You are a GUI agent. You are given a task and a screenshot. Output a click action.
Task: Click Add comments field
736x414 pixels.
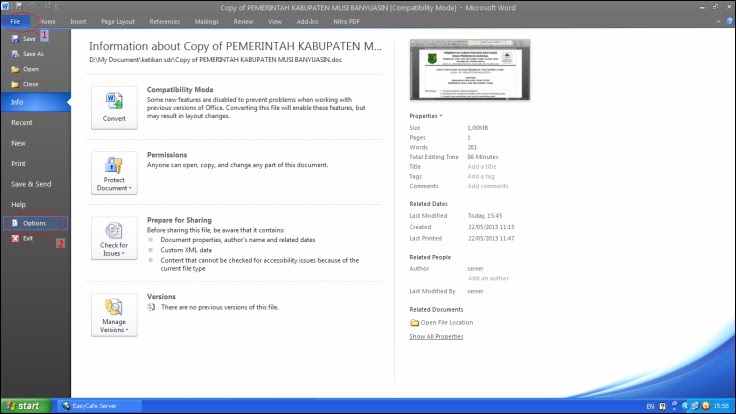(488, 186)
